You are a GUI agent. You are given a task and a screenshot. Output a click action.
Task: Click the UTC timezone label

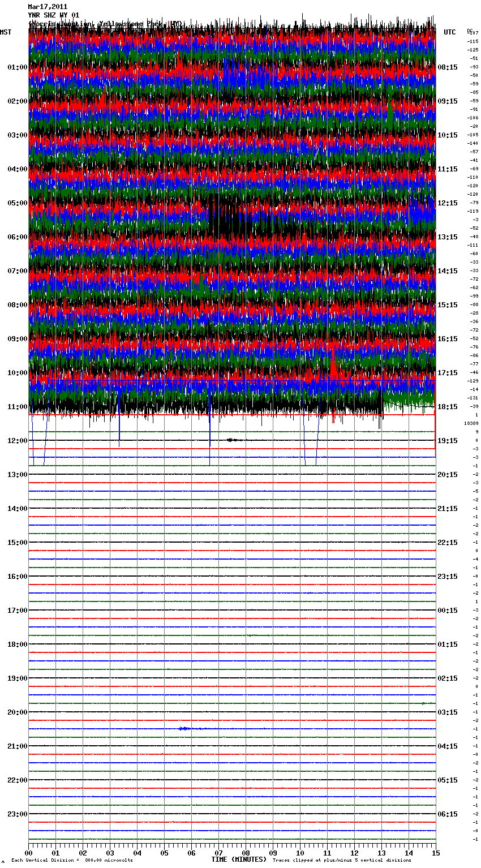[x=449, y=32]
